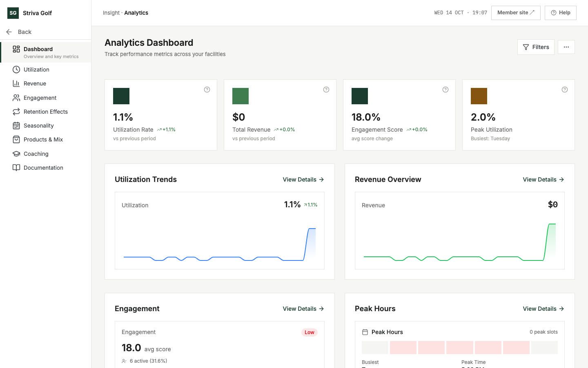Image resolution: width=588 pixels, height=368 pixels.
Task: Open Documentation from the sidebar
Action: coord(46,168)
